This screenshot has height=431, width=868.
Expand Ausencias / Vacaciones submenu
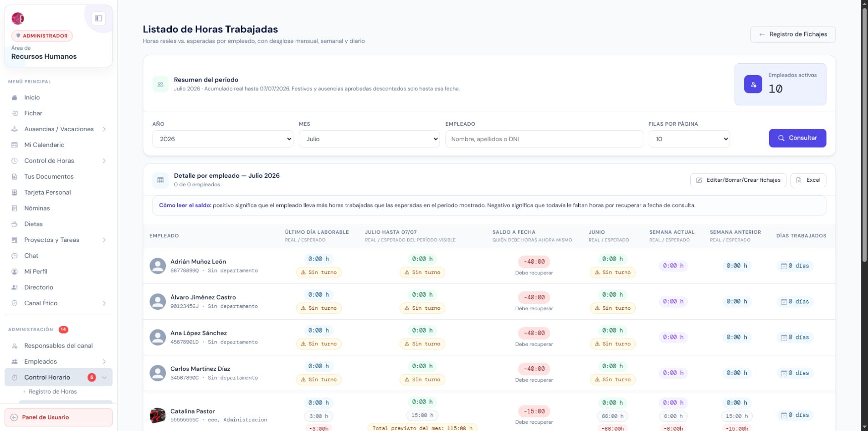pyautogui.click(x=104, y=129)
